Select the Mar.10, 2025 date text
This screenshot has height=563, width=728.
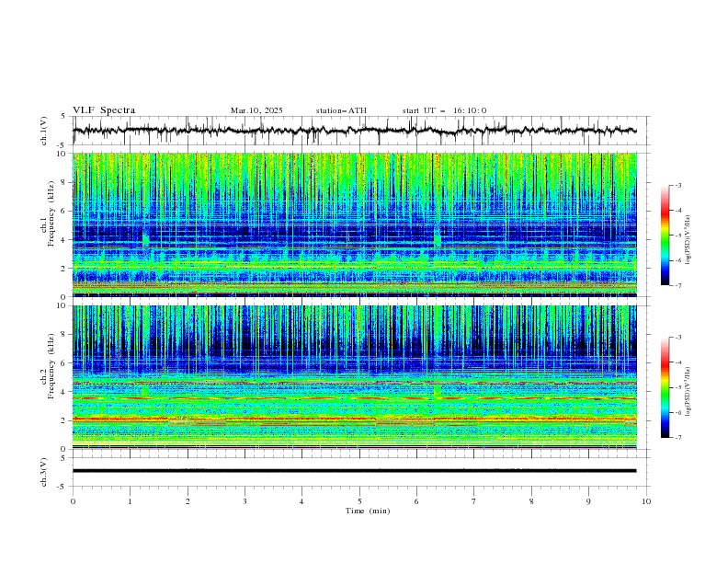[256, 110]
